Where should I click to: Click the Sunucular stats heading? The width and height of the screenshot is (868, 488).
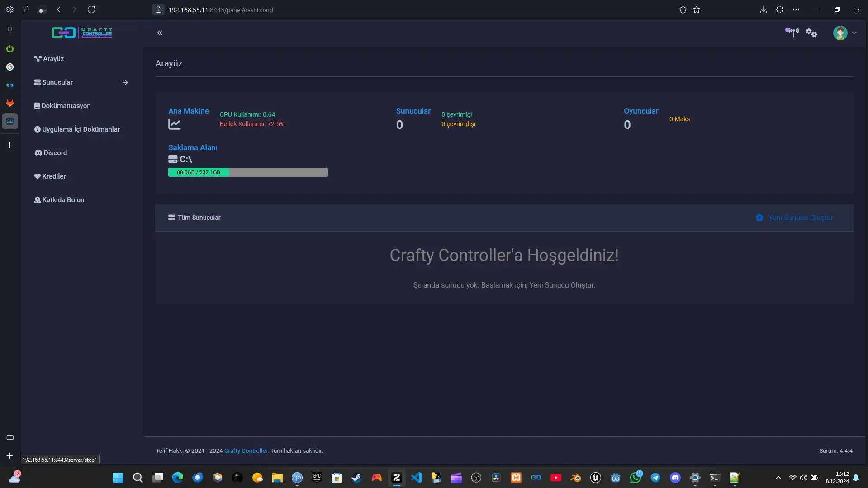(413, 111)
